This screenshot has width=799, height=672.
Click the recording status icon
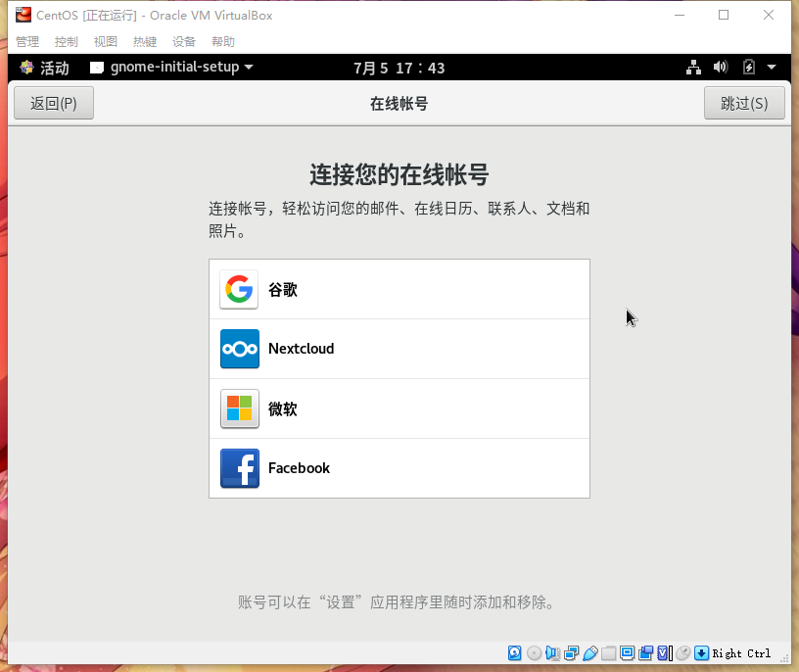(x=645, y=653)
